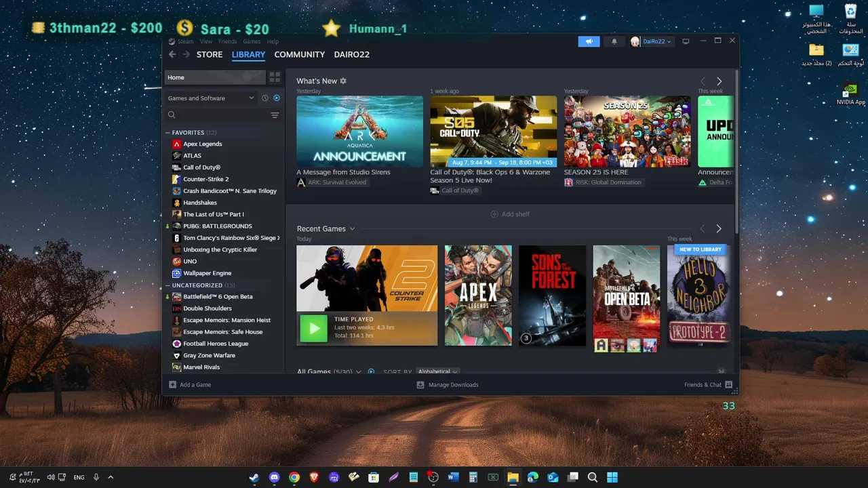Screen dimensions: 868x488
Task: Switch Steam to Big Picture mode
Action: (x=686, y=41)
